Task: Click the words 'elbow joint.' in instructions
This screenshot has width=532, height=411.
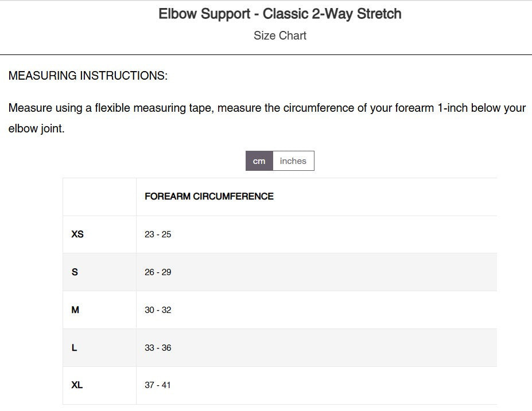Action: pos(36,129)
